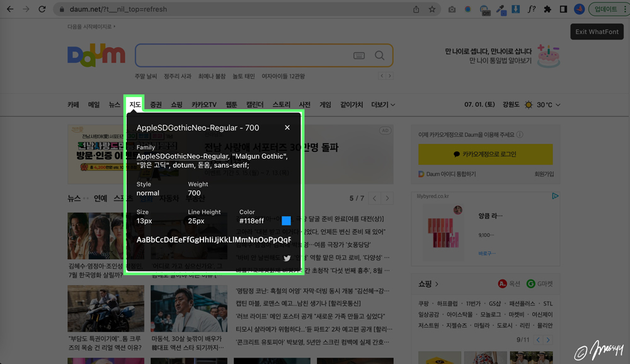Open the WhatFont f? extension icon

click(532, 9)
